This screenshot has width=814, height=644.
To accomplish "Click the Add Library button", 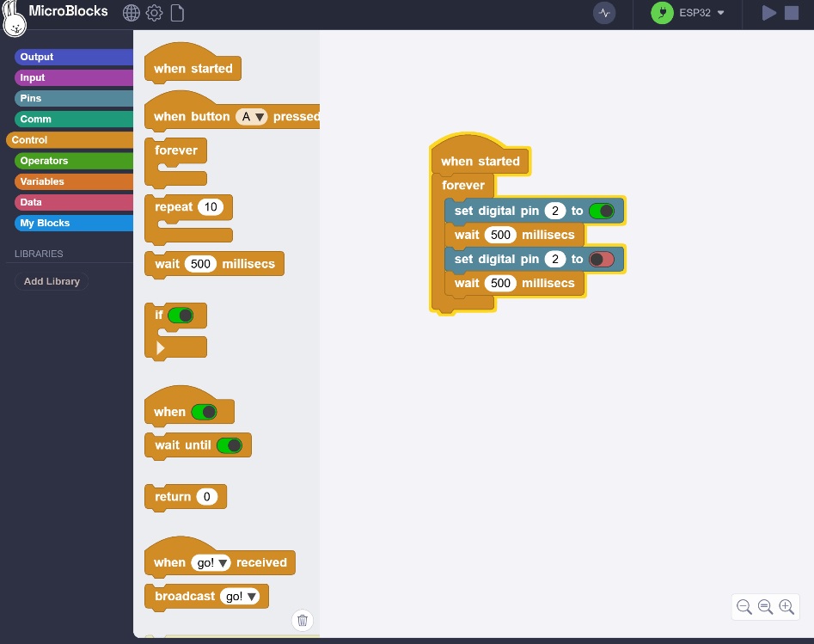I will (x=52, y=281).
